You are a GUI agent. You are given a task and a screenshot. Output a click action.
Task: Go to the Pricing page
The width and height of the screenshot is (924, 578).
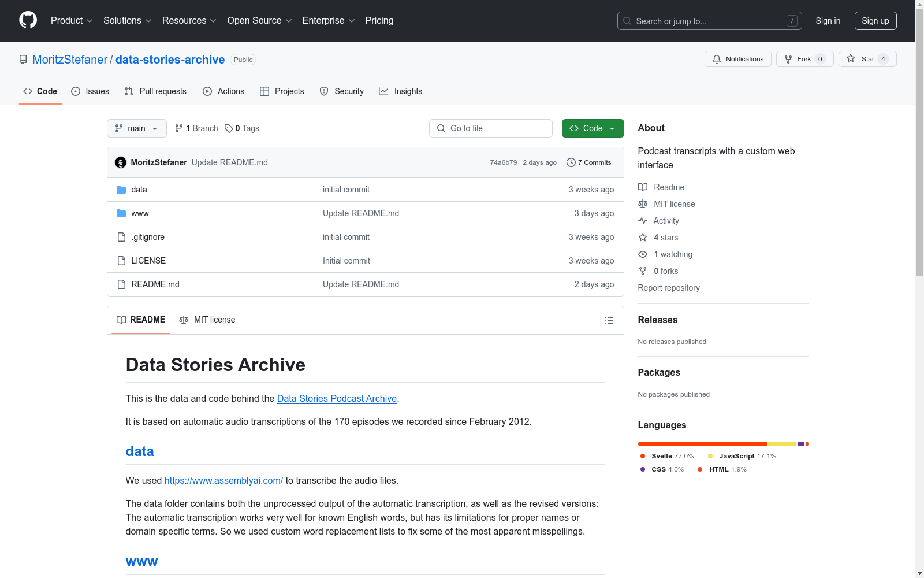click(x=379, y=21)
